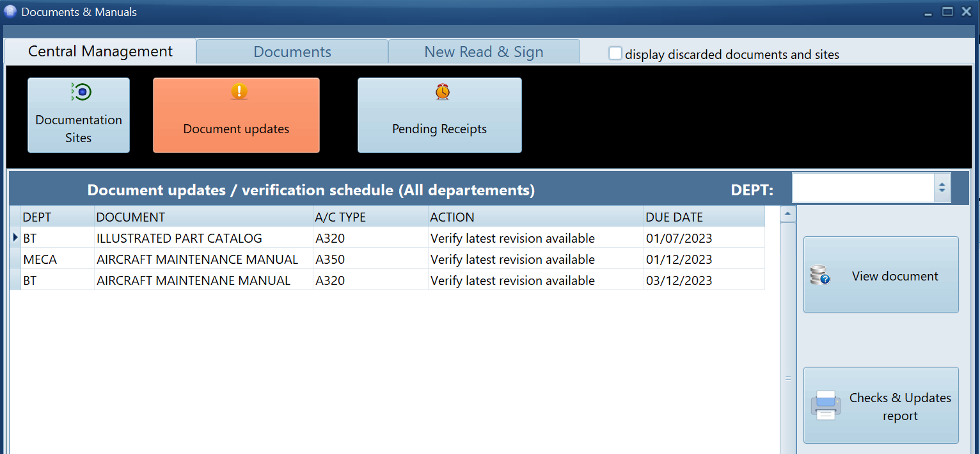The height and width of the screenshot is (454, 980).
Task: Click the printer icon on Checks & Updates report
Action: pyautogui.click(x=825, y=405)
